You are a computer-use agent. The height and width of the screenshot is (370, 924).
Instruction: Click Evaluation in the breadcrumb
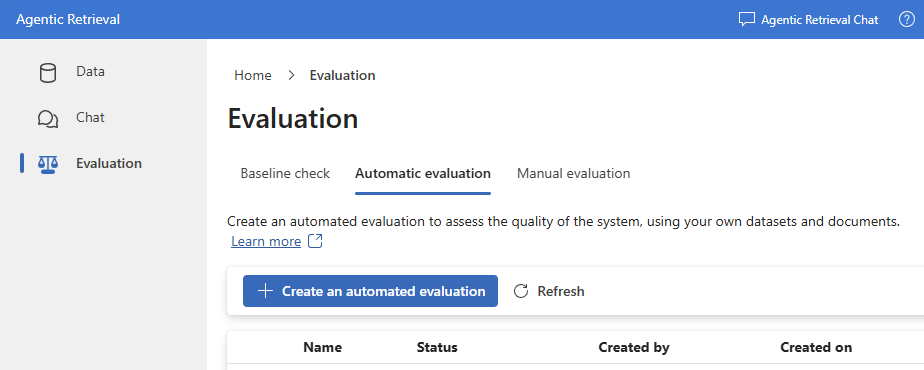click(342, 75)
